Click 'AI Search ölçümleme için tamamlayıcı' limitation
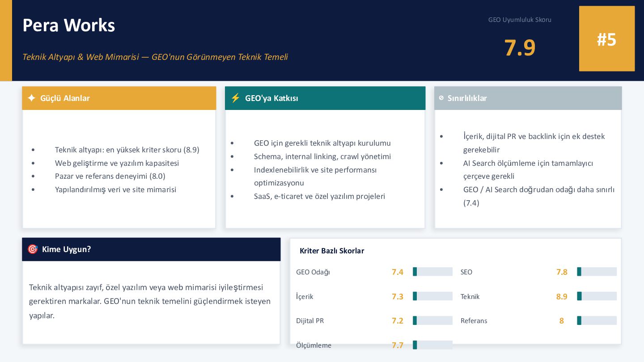This screenshot has width=644, height=362. pos(528,169)
